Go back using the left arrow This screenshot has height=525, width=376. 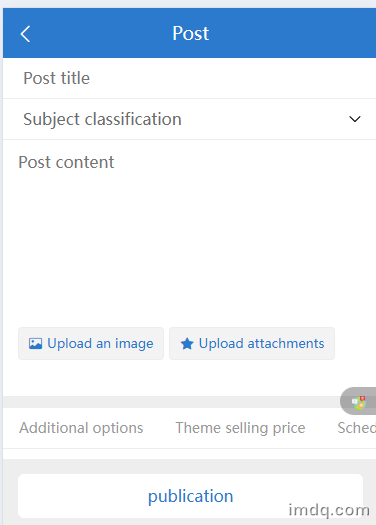pos(25,34)
